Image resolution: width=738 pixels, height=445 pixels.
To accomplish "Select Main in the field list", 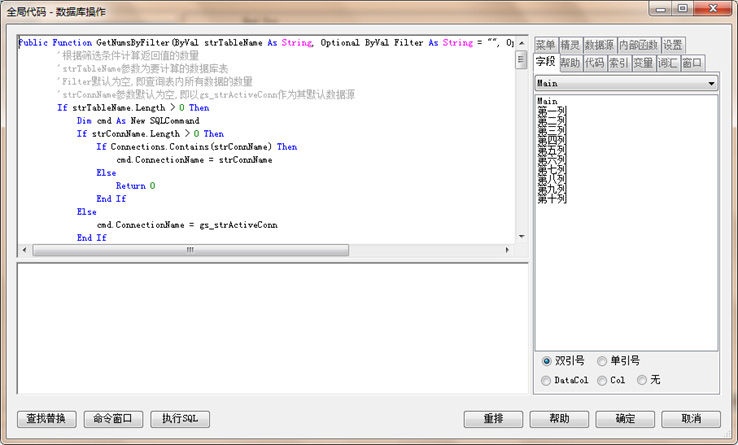I will (x=547, y=101).
